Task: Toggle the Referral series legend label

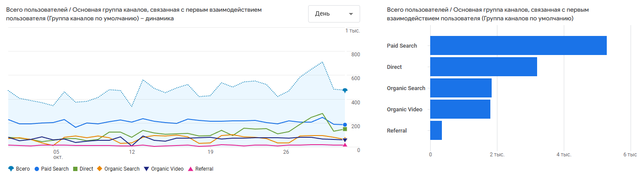Action: point(204,169)
